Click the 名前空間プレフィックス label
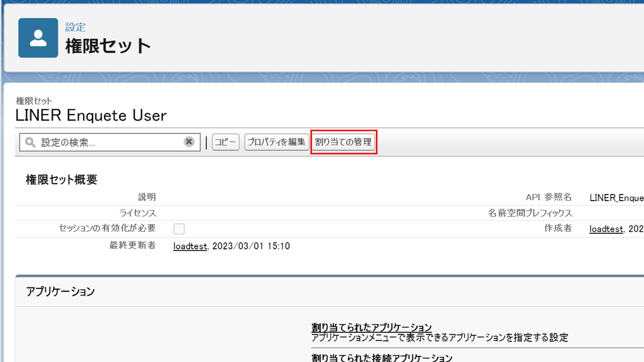This screenshot has width=644, height=362. pyautogui.click(x=530, y=213)
